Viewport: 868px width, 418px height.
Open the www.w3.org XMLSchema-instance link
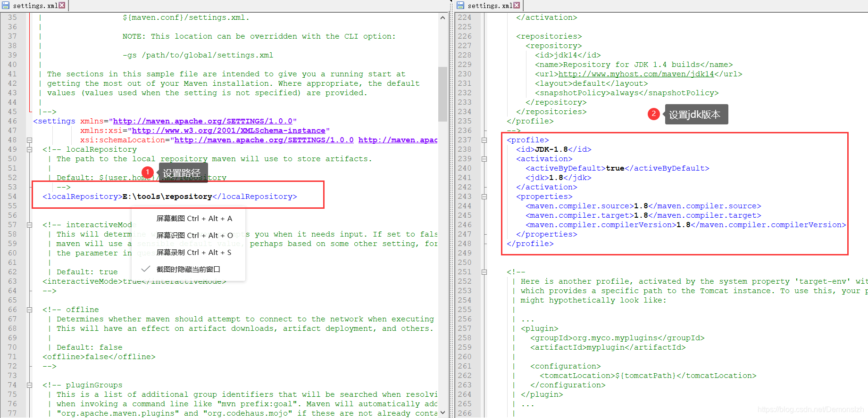pyautogui.click(x=229, y=131)
